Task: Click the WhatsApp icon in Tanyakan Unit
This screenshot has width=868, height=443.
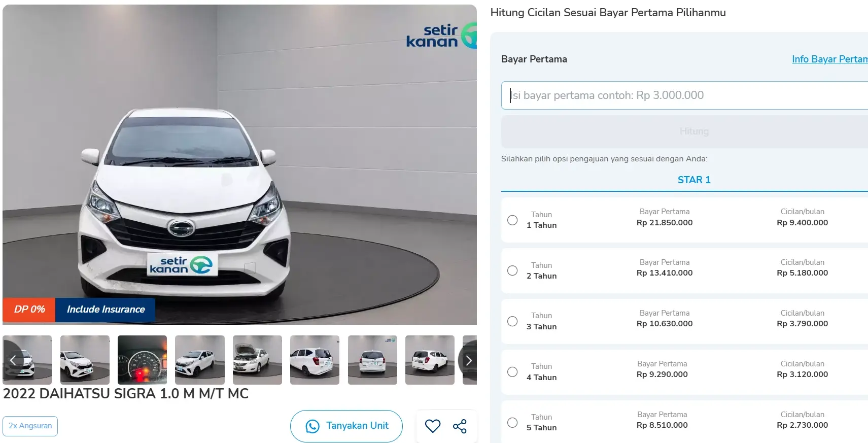Action: [313, 426]
